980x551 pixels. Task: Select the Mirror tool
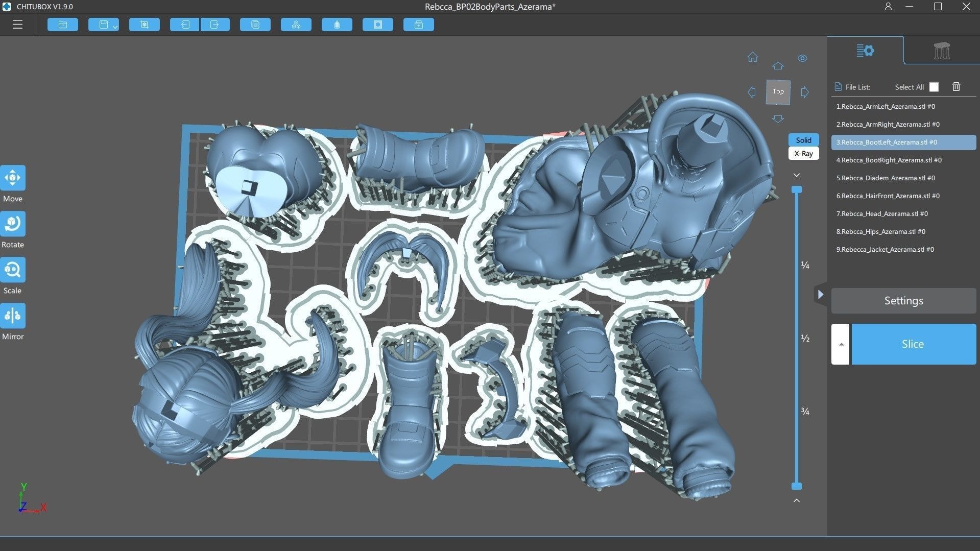pos(13,316)
